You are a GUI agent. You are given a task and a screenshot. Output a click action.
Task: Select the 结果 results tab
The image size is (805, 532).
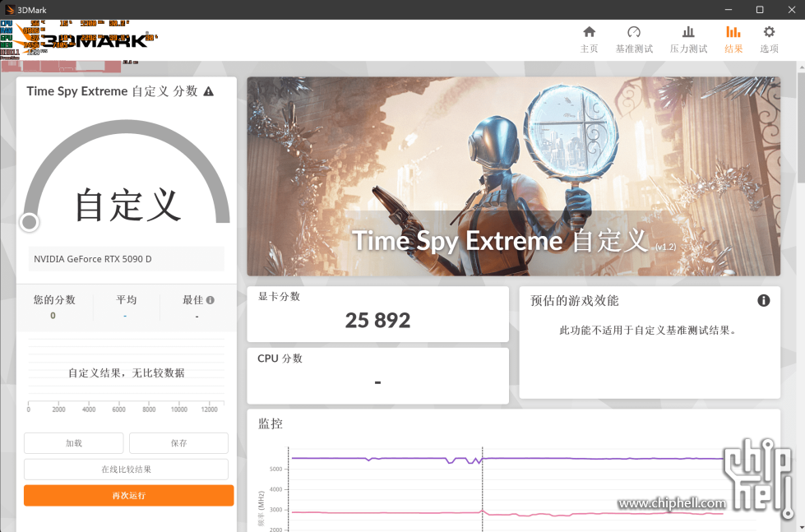(733, 39)
